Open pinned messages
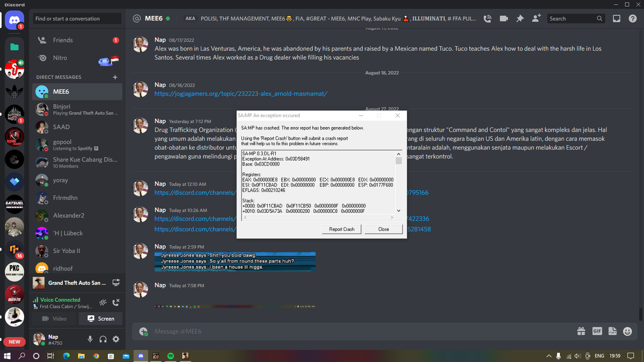Viewport: 644px width, 362px height. pyautogui.click(x=520, y=19)
